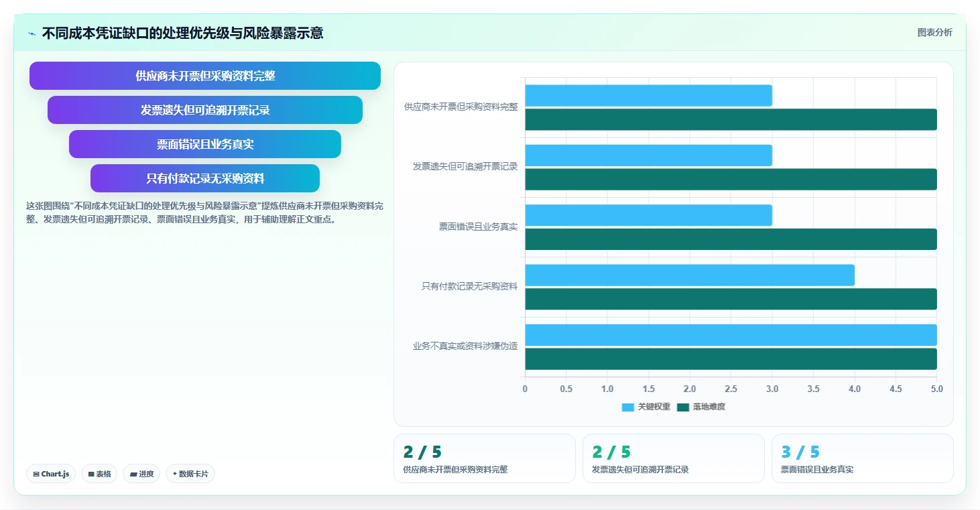Click the 图表分析 label

[934, 33]
